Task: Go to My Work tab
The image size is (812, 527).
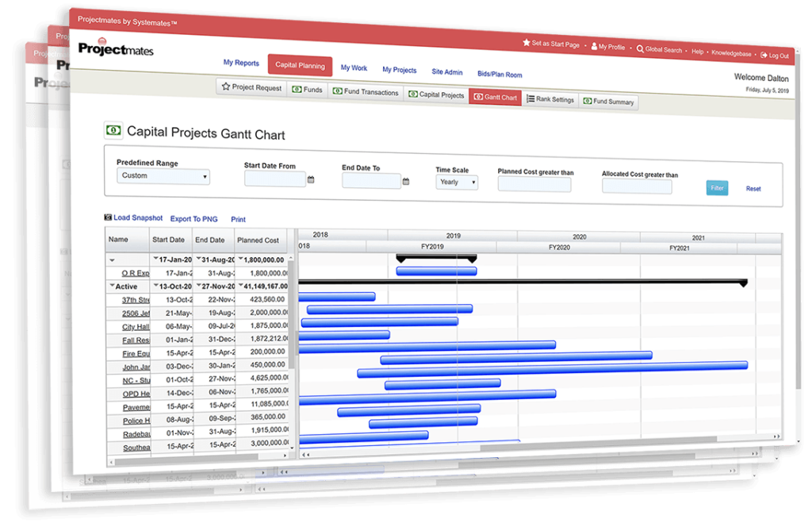Action: pos(354,68)
